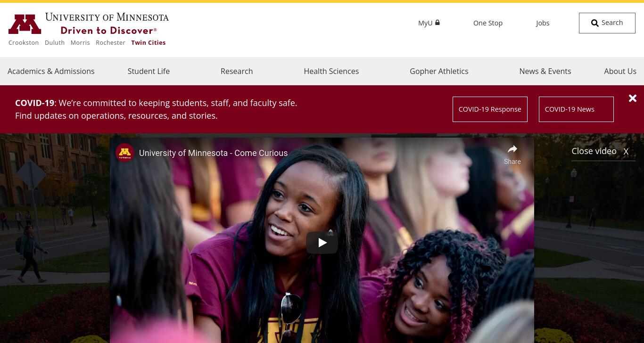The image size is (644, 343).
Task: Click Close video X
Action: [601, 151]
